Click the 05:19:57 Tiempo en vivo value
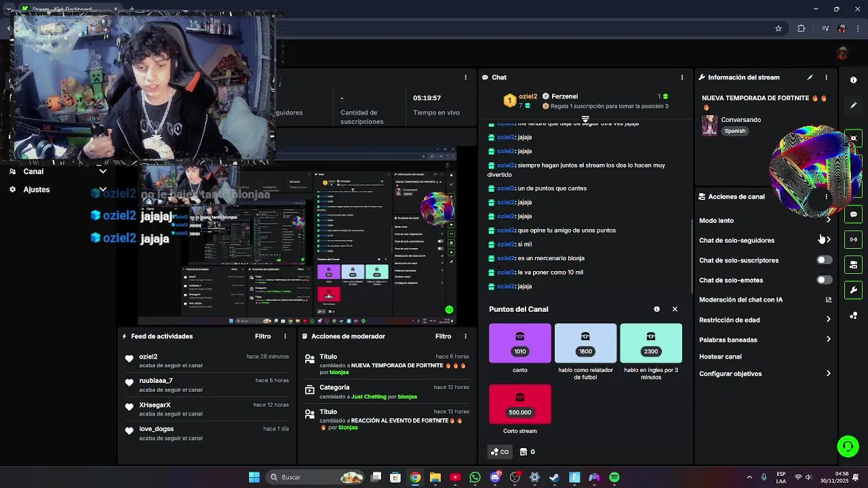The image size is (868, 488). click(x=427, y=98)
